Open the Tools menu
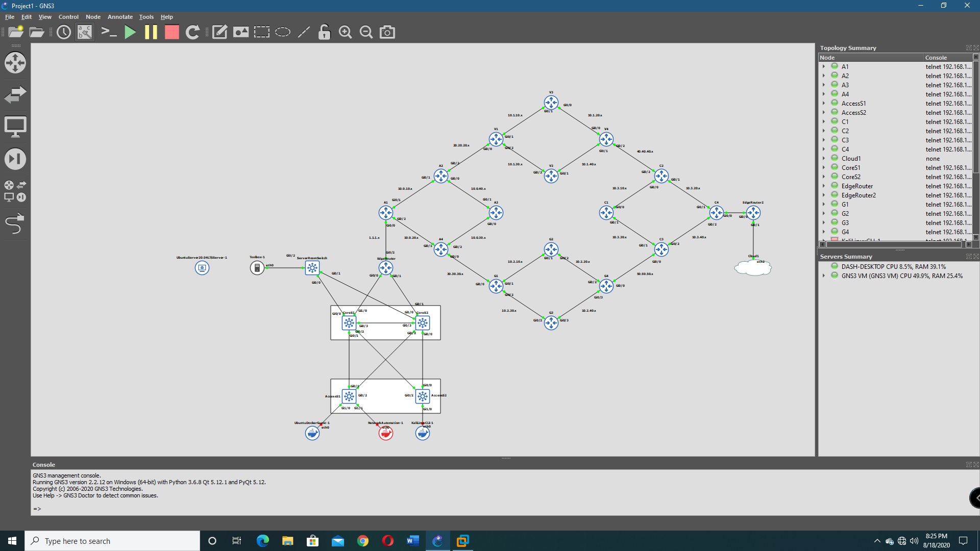980x551 pixels. pyautogui.click(x=146, y=17)
